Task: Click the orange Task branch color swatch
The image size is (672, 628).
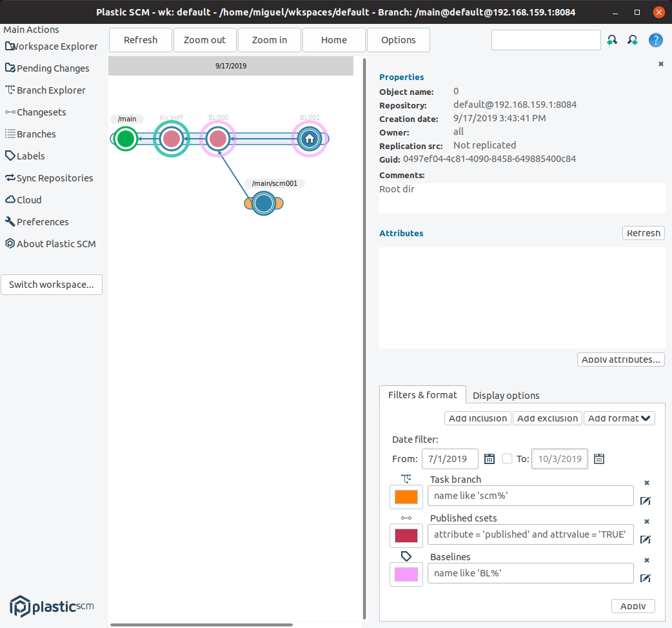Action: tap(406, 496)
